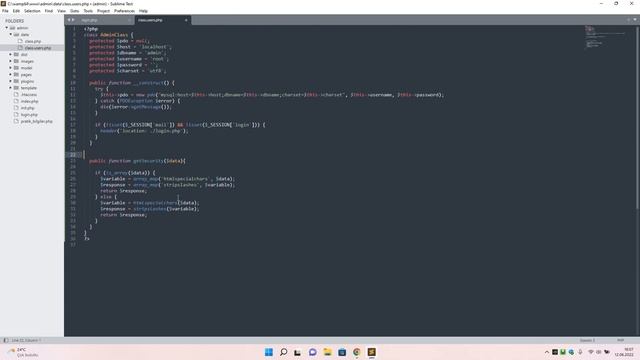Open the Find menu
The width and height of the screenshot is (640, 360).
pos(49,11)
